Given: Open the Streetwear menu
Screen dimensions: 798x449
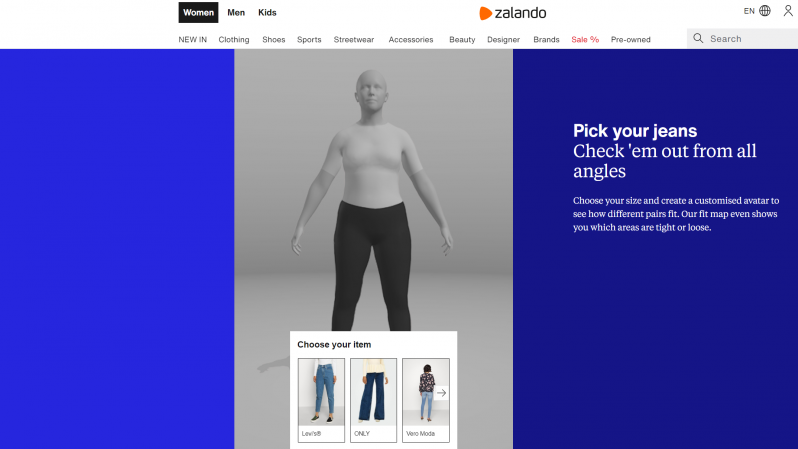Looking at the screenshot, I should click(354, 40).
